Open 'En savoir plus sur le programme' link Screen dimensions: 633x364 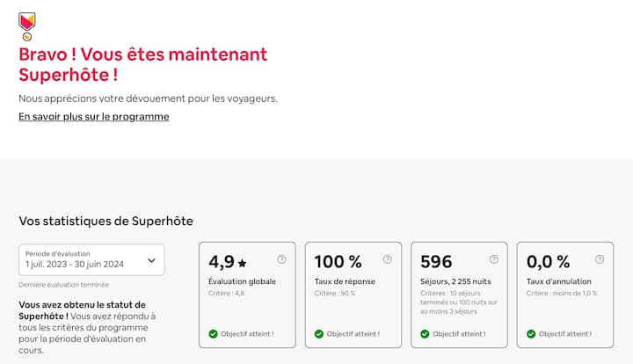click(x=94, y=116)
